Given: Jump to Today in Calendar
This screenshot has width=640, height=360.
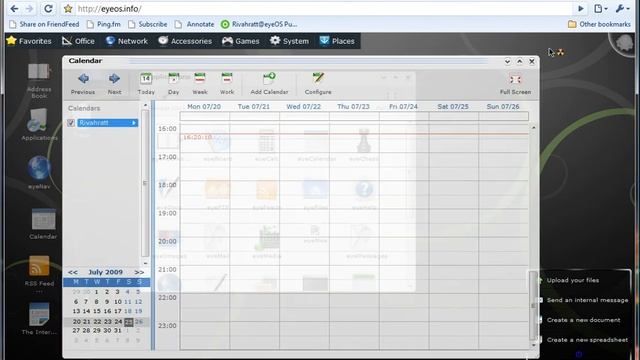Looking at the screenshot, I should (x=146, y=84).
